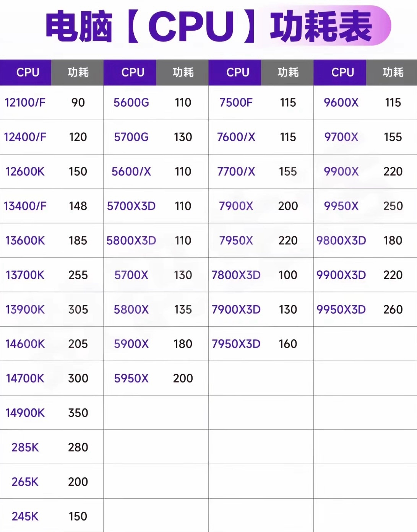Select the 5700X3D CPU cell
The height and width of the screenshot is (532, 417).
(131, 206)
